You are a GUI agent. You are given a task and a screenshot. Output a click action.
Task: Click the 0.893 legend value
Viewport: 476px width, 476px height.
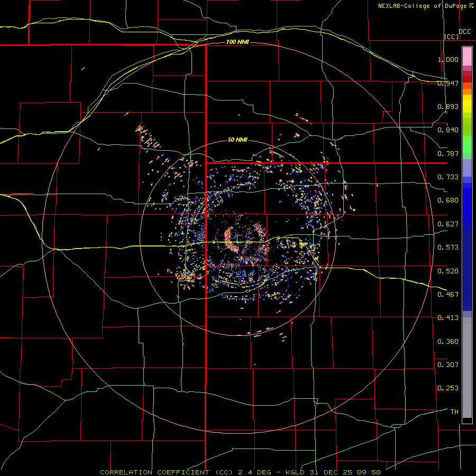coord(448,106)
